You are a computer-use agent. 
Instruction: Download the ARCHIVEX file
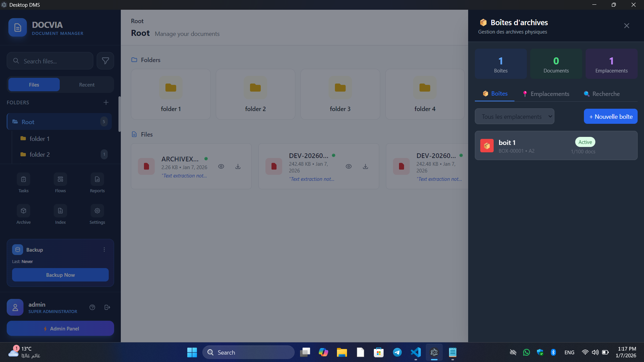point(238,167)
